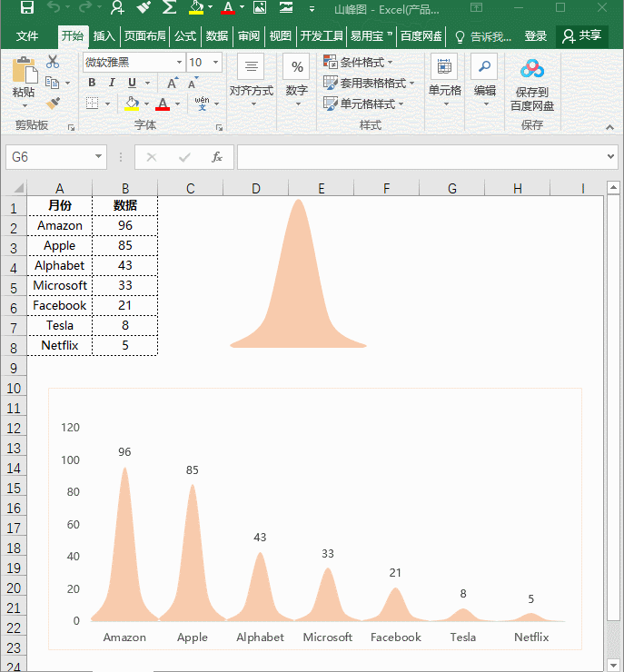The width and height of the screenshot is (624, 672).
Task: Select row 9 header
Action: [x=14, y=368]
